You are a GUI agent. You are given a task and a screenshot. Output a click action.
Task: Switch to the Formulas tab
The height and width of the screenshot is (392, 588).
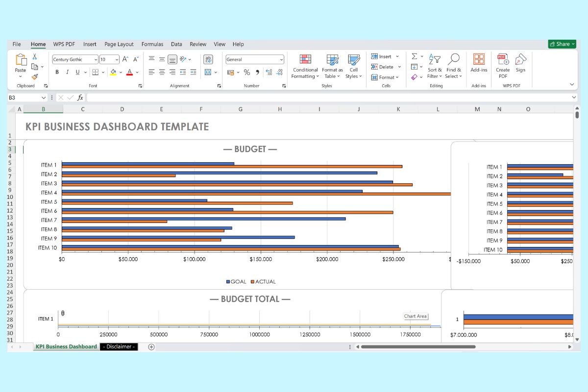coord(152,44)
